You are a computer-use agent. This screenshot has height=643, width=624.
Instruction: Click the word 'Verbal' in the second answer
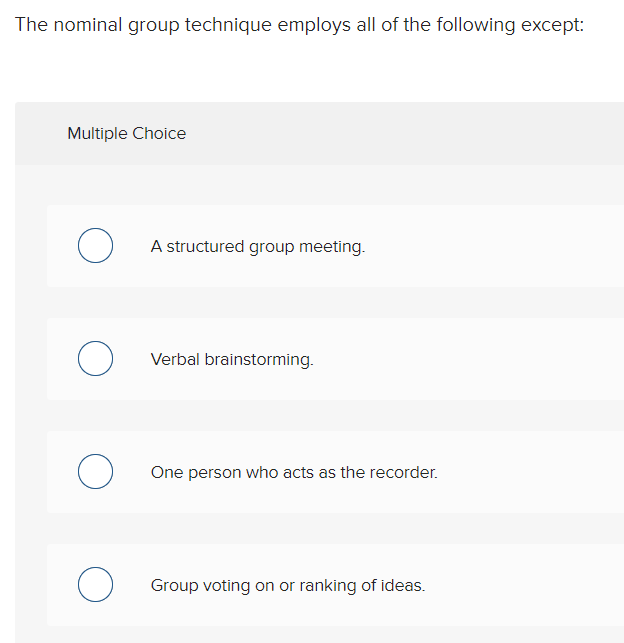(176, 359)
